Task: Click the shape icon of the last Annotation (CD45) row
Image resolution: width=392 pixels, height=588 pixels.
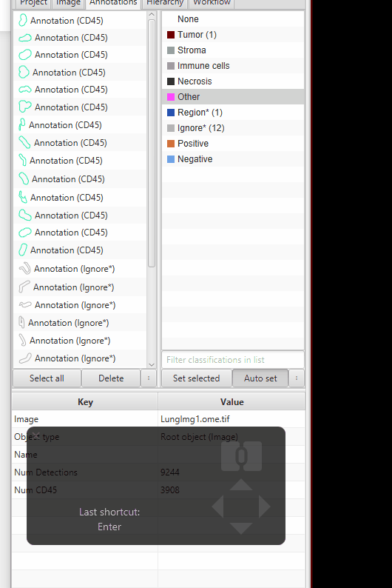Action: (23, 250)
